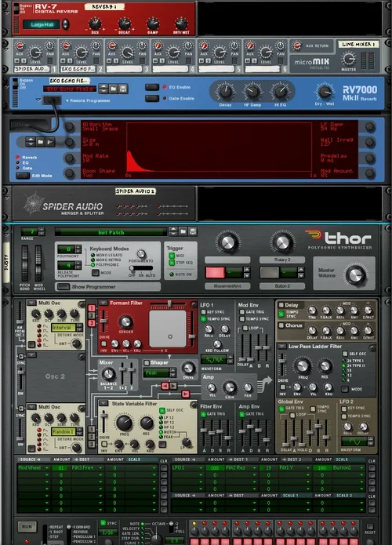Click RUN button on step sequencer
Screen dimensions: 392x545
coord(27,527)
